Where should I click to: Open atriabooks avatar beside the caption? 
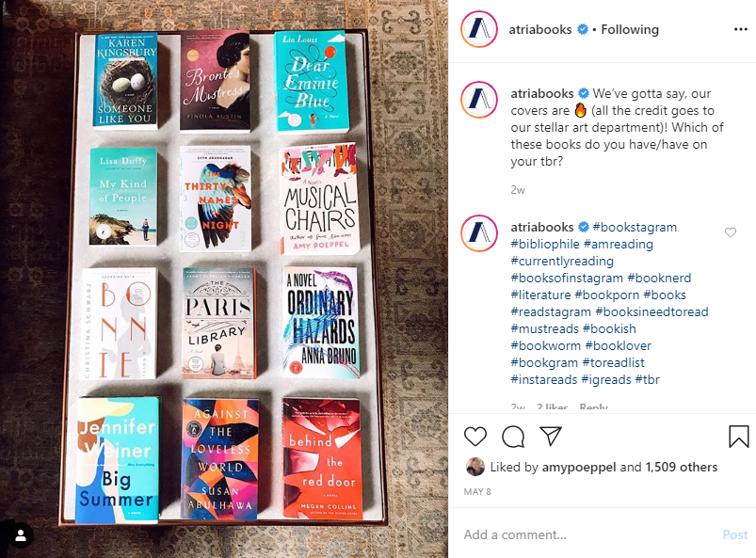coord(479,101)
